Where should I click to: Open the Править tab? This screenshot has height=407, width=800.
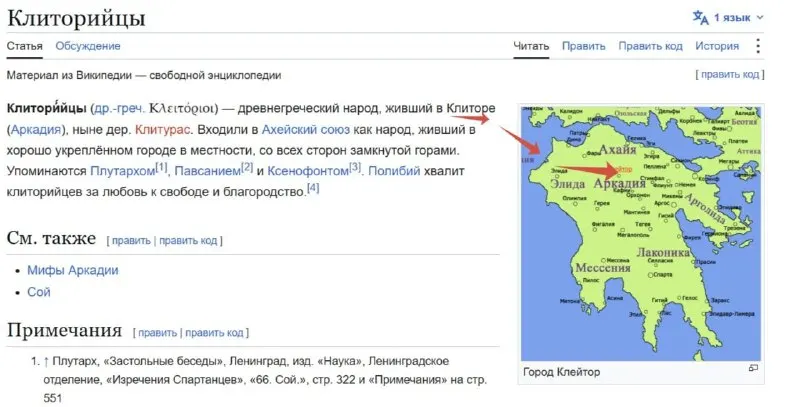(584, 46)
